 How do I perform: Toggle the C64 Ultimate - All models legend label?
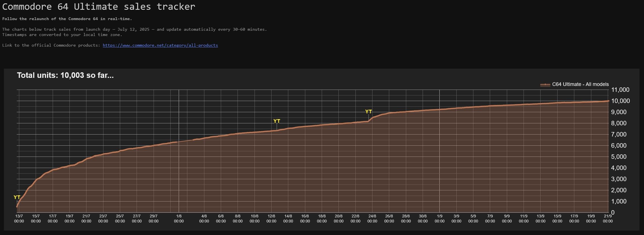[x=580, y=84]
